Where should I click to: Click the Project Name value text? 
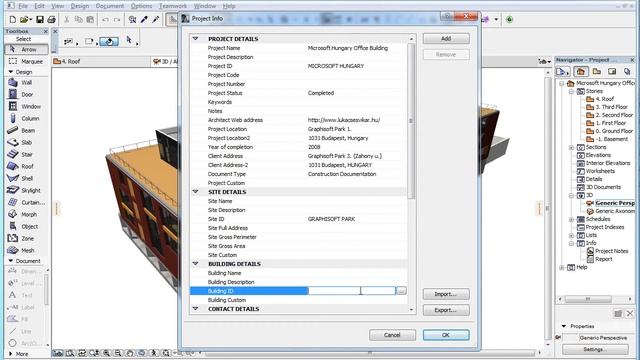[348, 48]
